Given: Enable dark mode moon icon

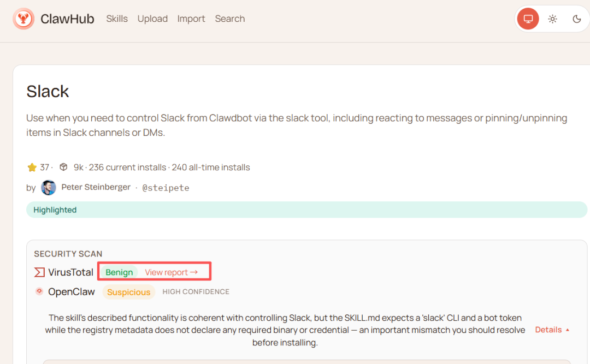Looking at the screenshot, I should pos(576,19).
